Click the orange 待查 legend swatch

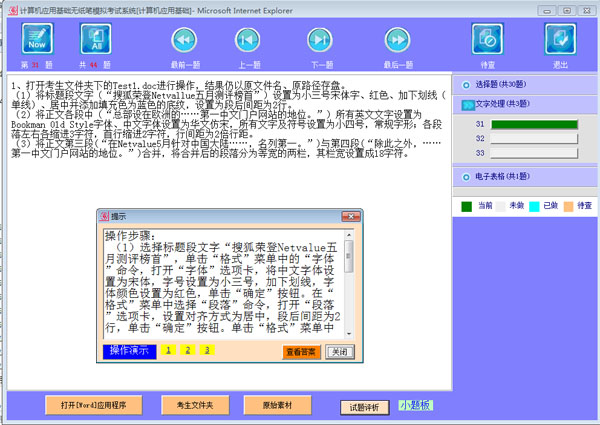[x=569, y=207]
